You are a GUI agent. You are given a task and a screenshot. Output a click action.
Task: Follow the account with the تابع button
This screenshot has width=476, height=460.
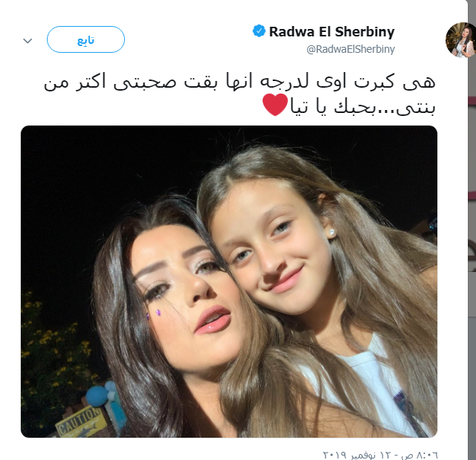[x=86, y=39]
